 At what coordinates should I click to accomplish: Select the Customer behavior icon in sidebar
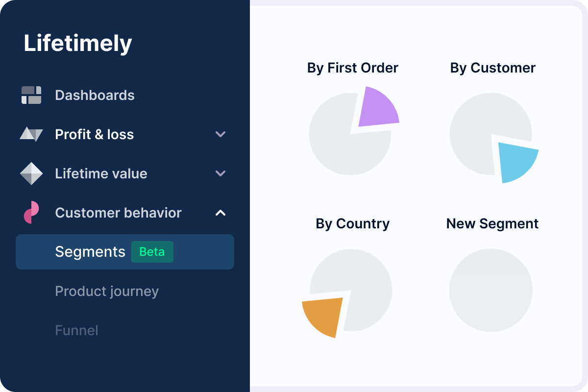[31, 213]
